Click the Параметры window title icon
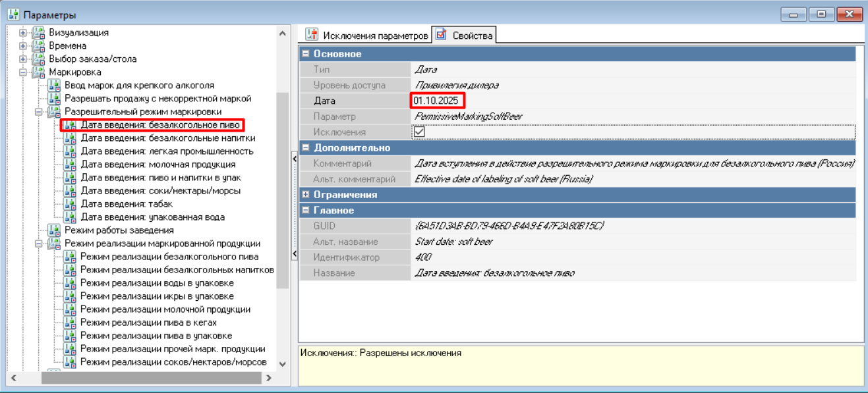 pyautogui.click(x=13, y=14)
